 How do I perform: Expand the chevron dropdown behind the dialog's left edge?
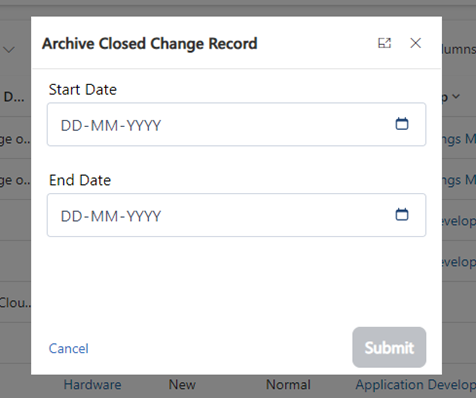point(9,50)
